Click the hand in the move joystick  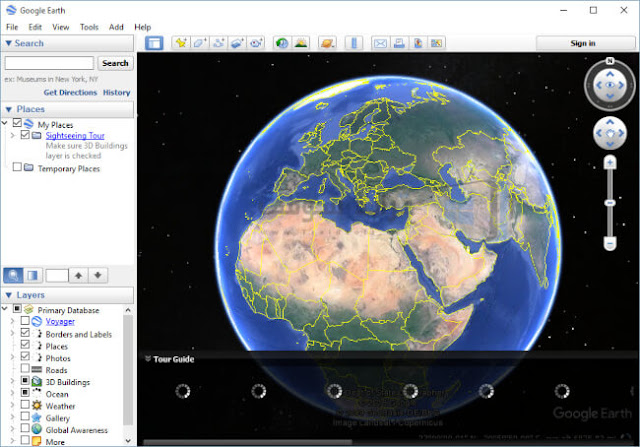tap(609, 133)
